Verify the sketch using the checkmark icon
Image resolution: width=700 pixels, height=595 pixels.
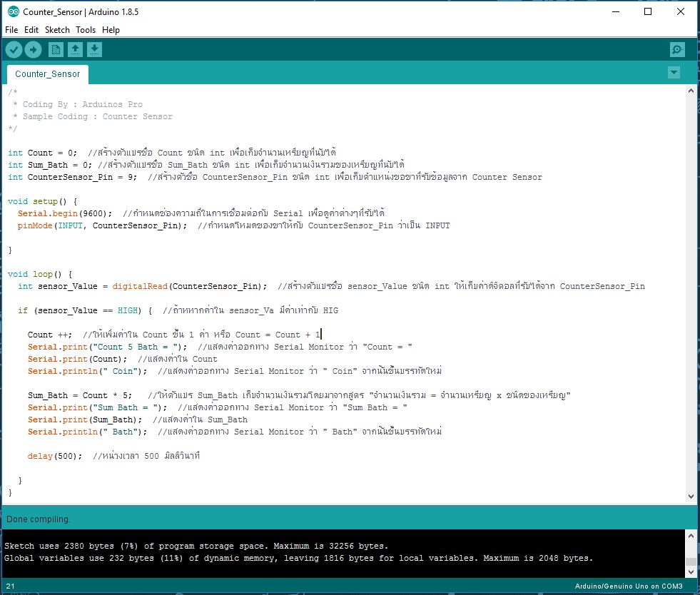coord(14,49)
